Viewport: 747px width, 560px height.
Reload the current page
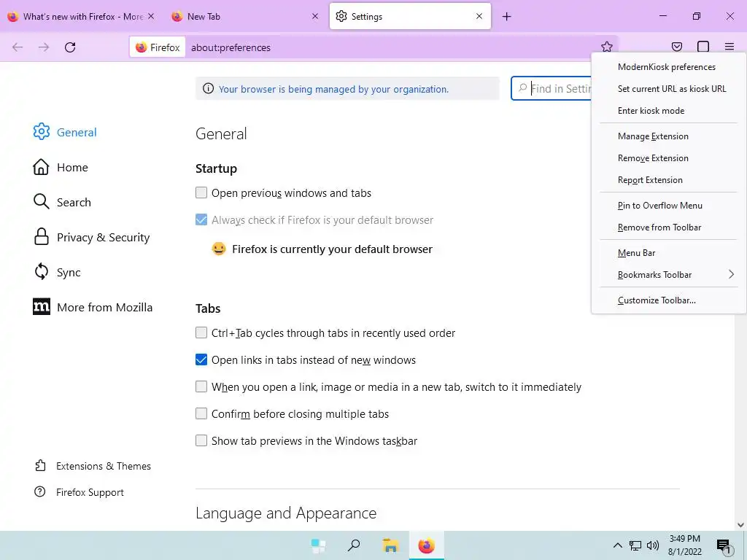click(70, 47)
